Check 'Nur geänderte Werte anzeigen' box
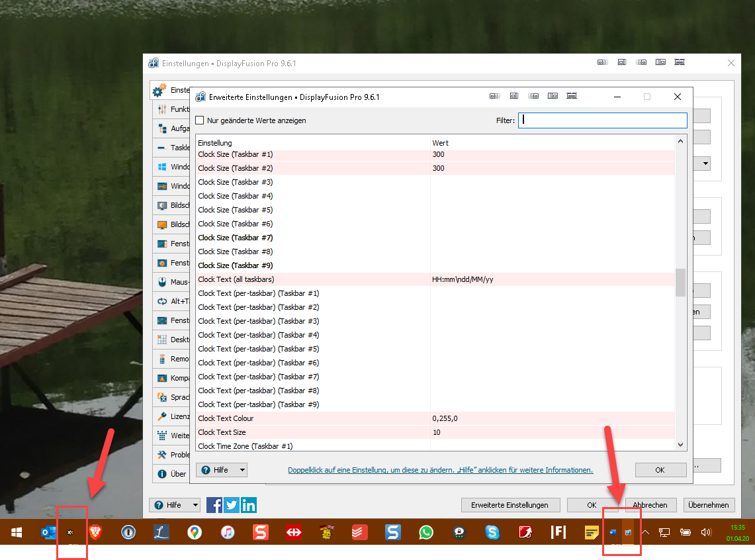Screen dimensions: 755x560 coord(200,120)
